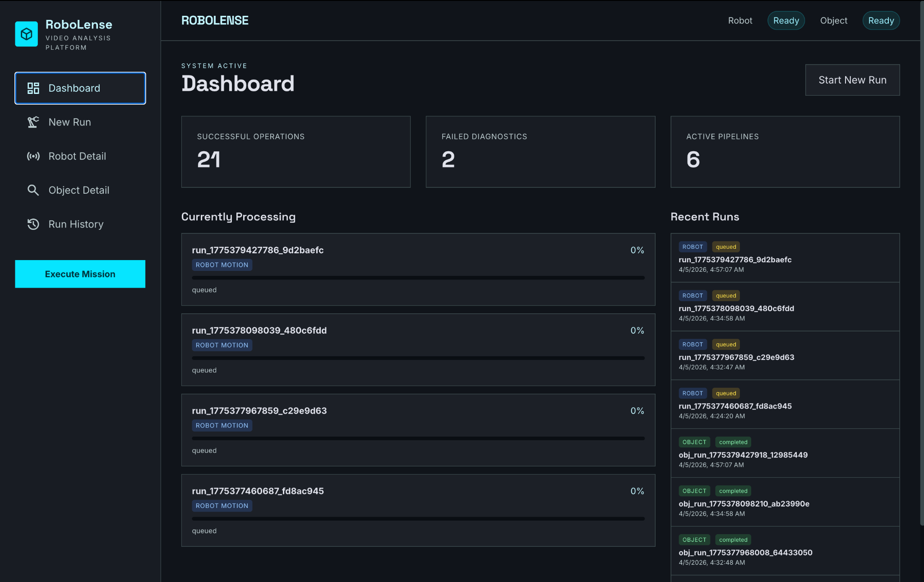Click the New Run robot arm icon
Screen dimensions: 924x582
point(33,122)
